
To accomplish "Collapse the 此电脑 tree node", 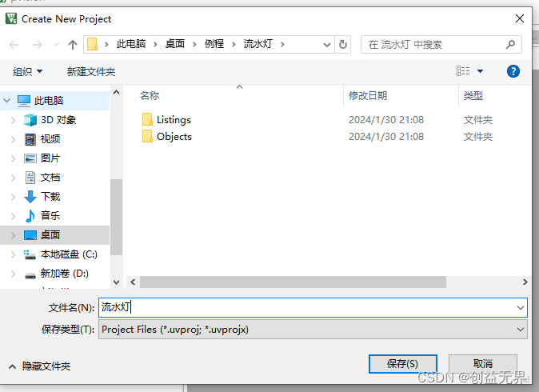I will click(7, 101).
